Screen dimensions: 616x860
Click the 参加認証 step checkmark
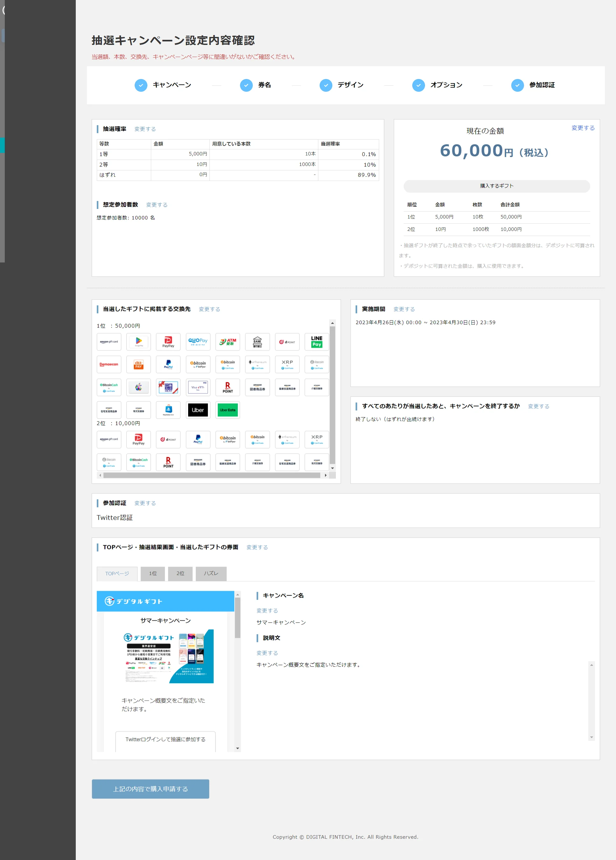tap(517, 85)
